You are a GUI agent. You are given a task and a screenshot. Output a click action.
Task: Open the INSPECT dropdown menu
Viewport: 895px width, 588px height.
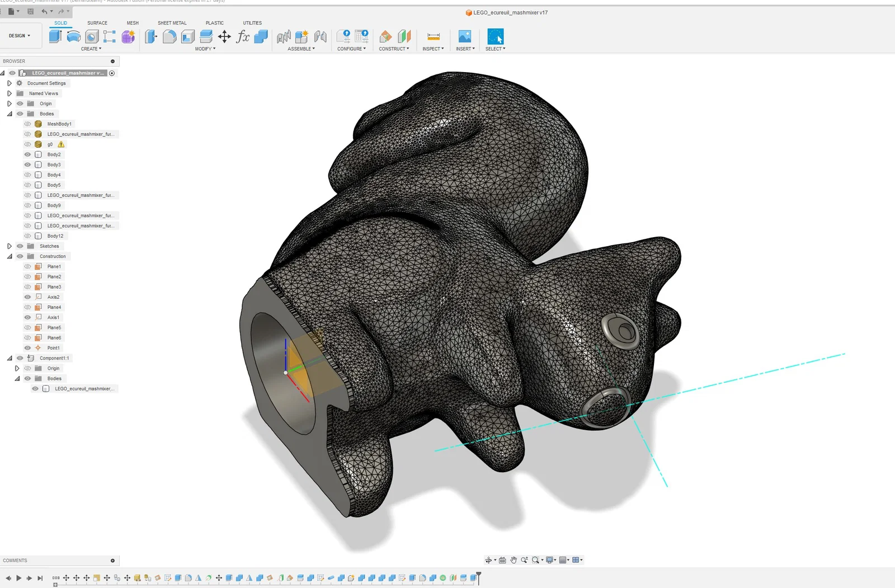(x=434, y=49)
